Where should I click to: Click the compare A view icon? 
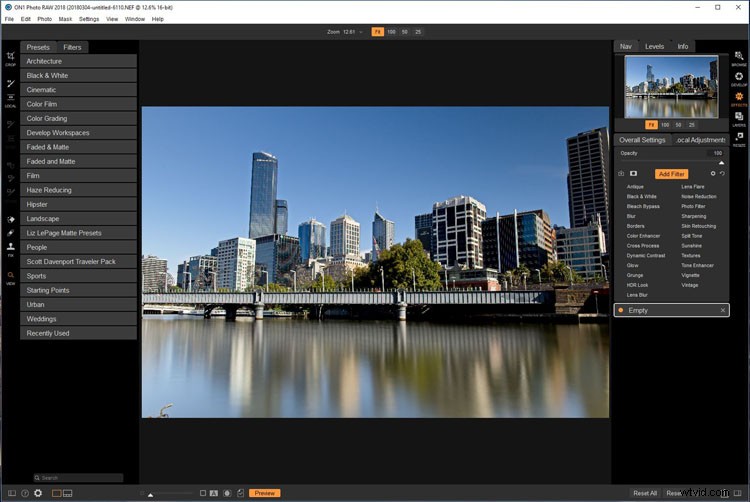tap(214, 493)
